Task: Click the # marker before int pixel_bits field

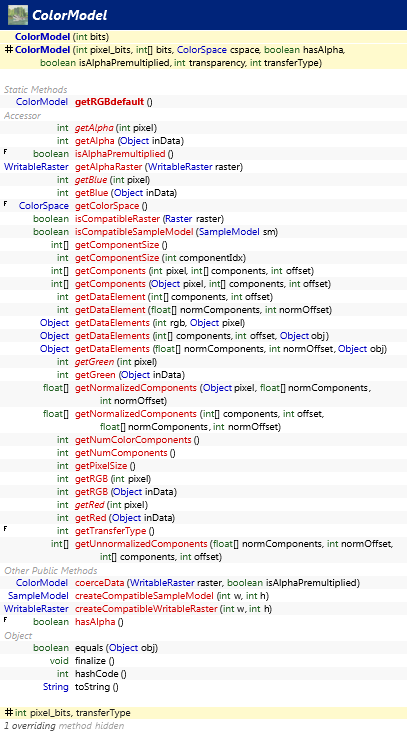Action: click(x=8, y=712)
